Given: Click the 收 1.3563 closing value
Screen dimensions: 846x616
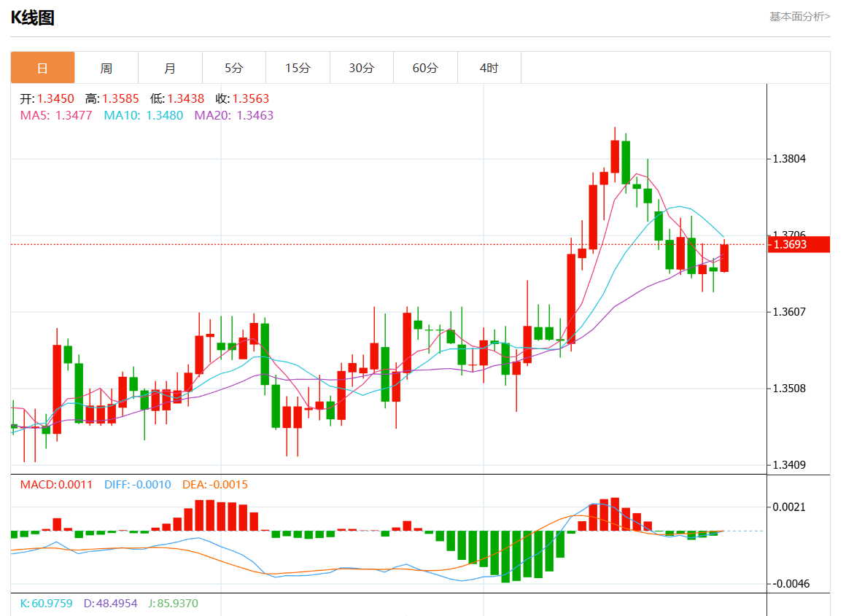Looking at the screenshot, I should (x=242, y=98).
